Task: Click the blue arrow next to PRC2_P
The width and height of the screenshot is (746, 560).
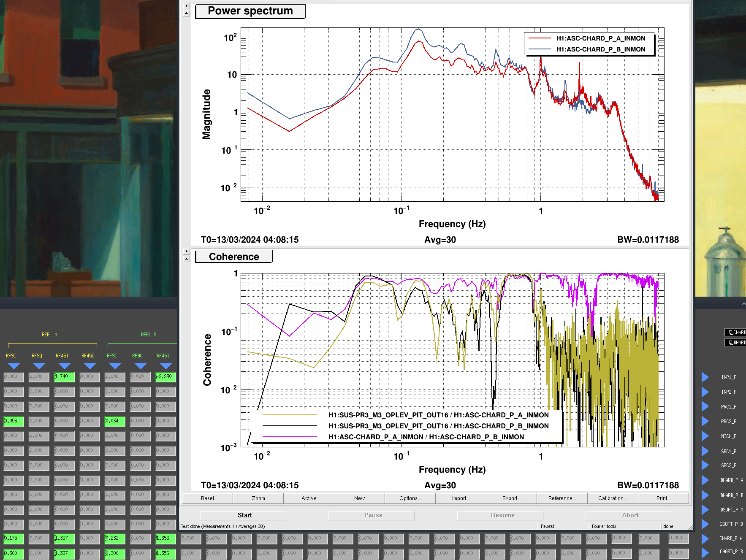Action: click(705, 421)
